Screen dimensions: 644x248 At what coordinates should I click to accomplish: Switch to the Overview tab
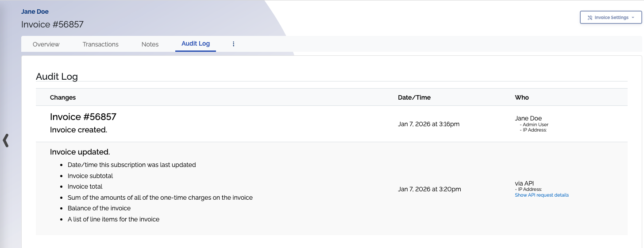click(46, 44)
